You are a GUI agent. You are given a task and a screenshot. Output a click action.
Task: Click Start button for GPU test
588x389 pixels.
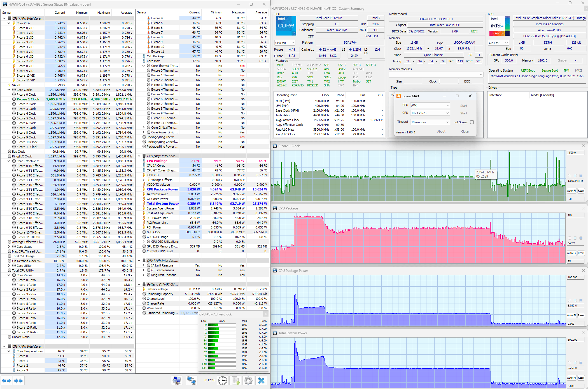tap(464, 113)
